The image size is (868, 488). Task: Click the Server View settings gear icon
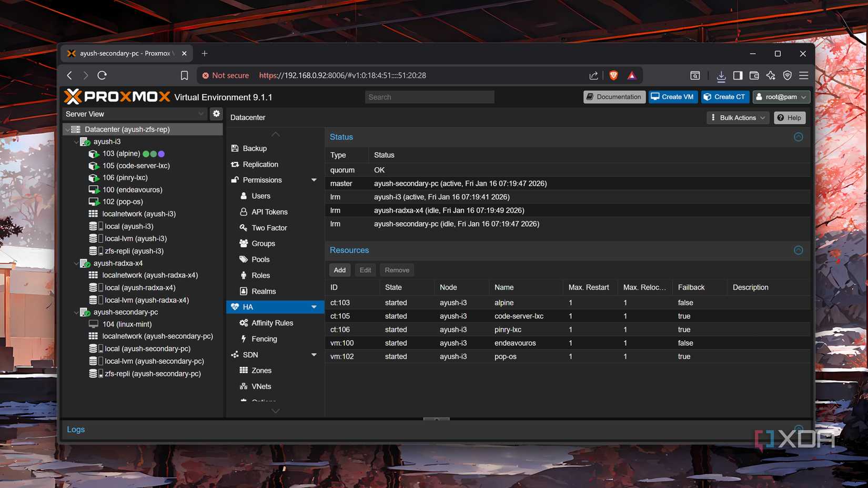216,114
